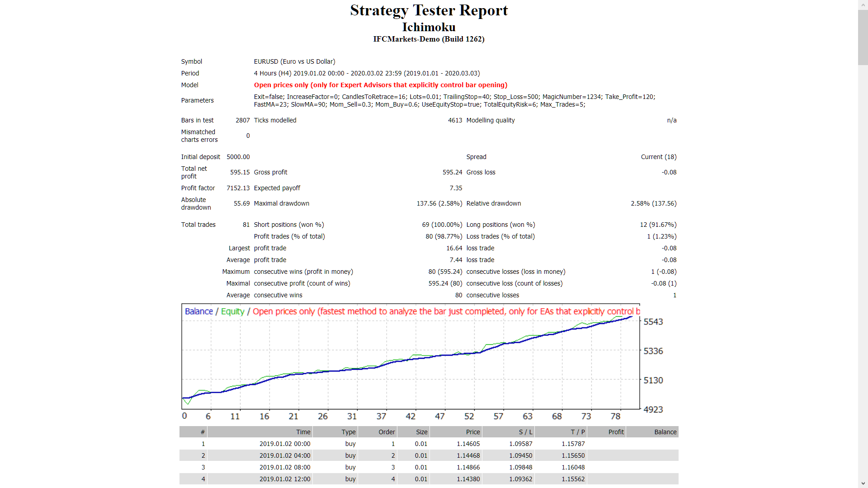Click the scrollbar down arrow
Image resolution: width=868 pixels, height=488 pixels.
863,484
